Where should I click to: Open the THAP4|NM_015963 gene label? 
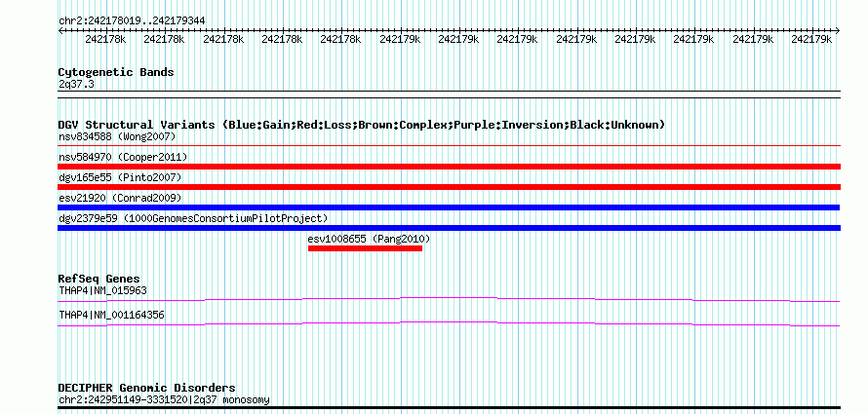(x=103, y=290)
